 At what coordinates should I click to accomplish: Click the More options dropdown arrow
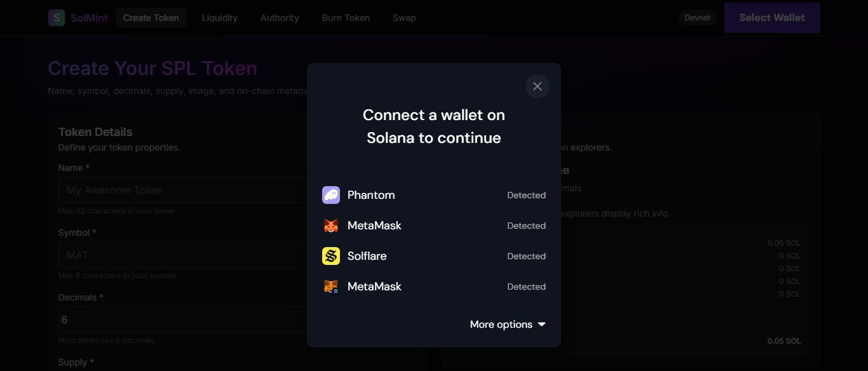[542, 325]
